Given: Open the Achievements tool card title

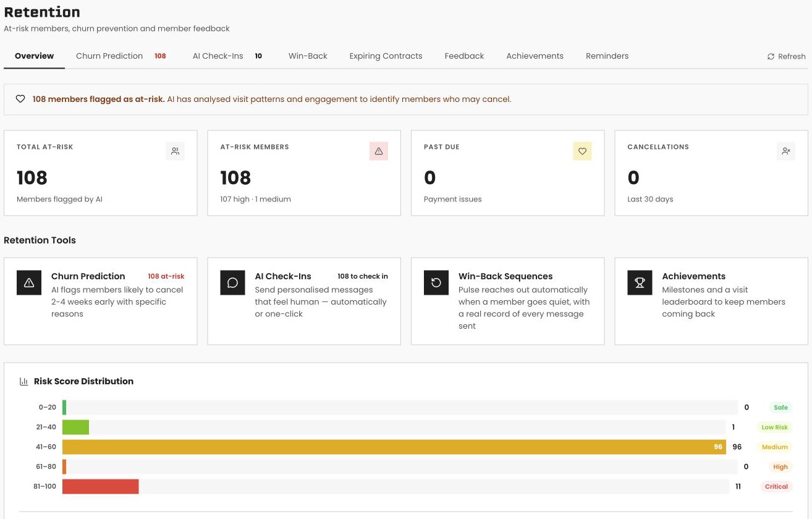Looking at the screenshot, I should (693, 276).
